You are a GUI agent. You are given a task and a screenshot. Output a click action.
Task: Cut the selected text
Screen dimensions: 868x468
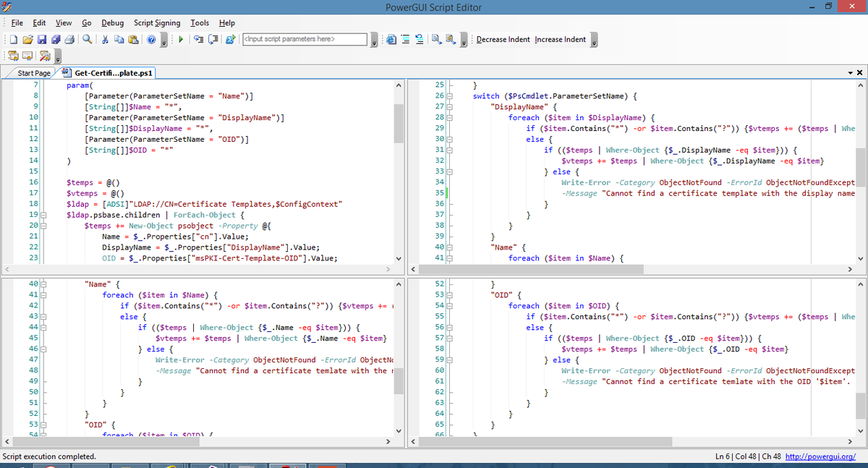pyautogui.click(x=105, y=39)
